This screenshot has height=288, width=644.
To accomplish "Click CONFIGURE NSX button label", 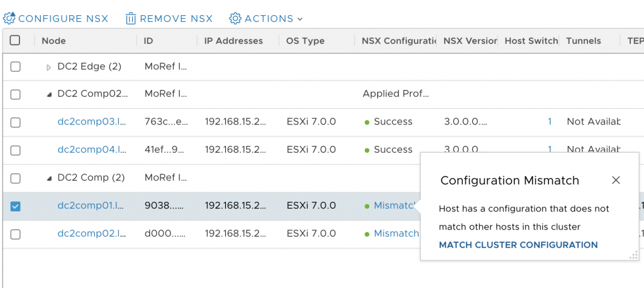I will pyautogui.click(x=64, y=19).
